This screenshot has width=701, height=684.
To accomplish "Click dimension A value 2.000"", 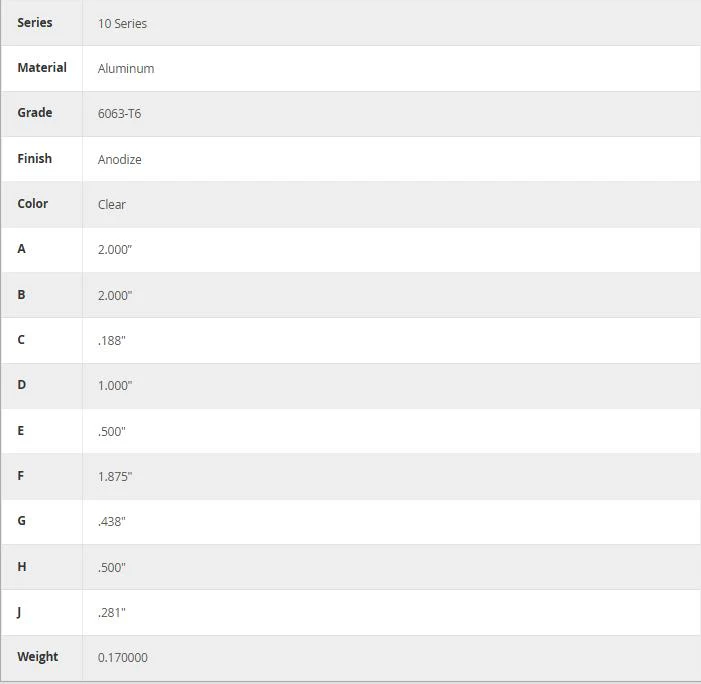I will 115,249.
